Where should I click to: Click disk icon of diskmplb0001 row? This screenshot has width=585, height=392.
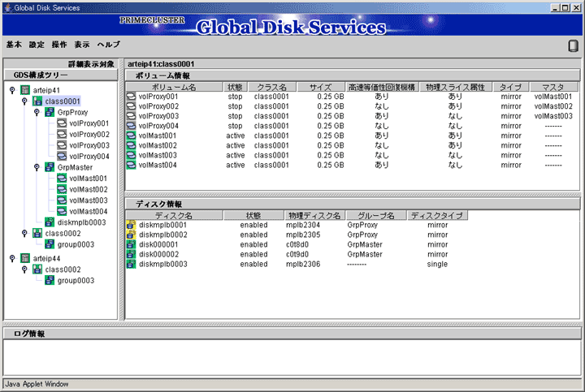pos(131,225)
